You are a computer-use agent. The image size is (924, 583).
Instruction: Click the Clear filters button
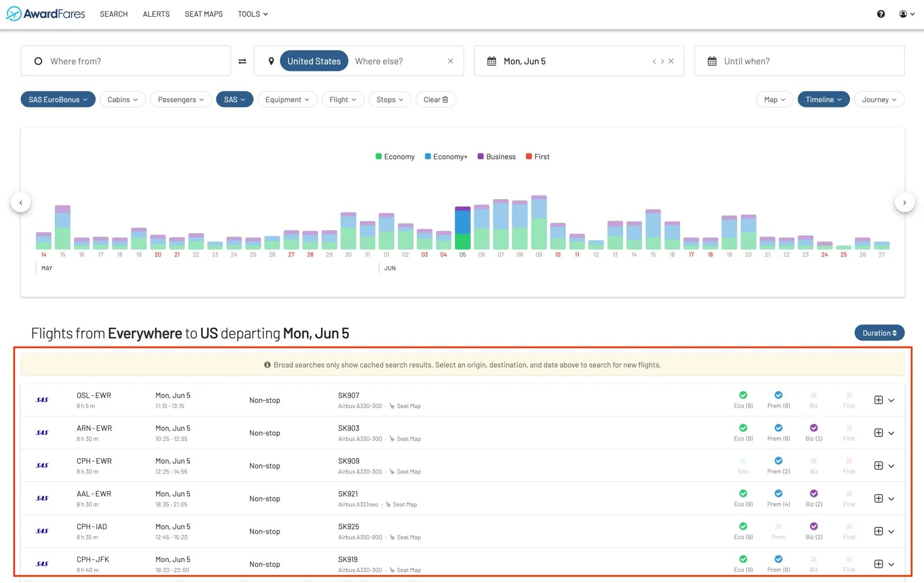pyautogui.click(x=436, y=100)
